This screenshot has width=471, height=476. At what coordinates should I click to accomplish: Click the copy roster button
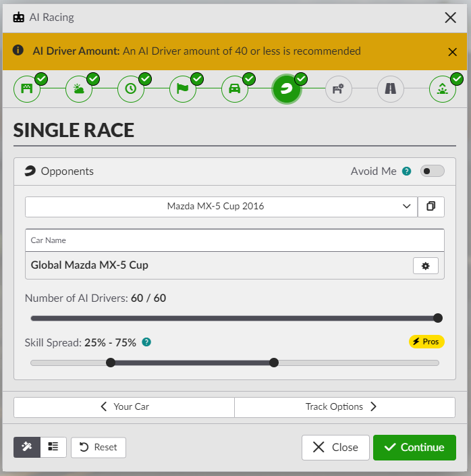tap(431, 207)
